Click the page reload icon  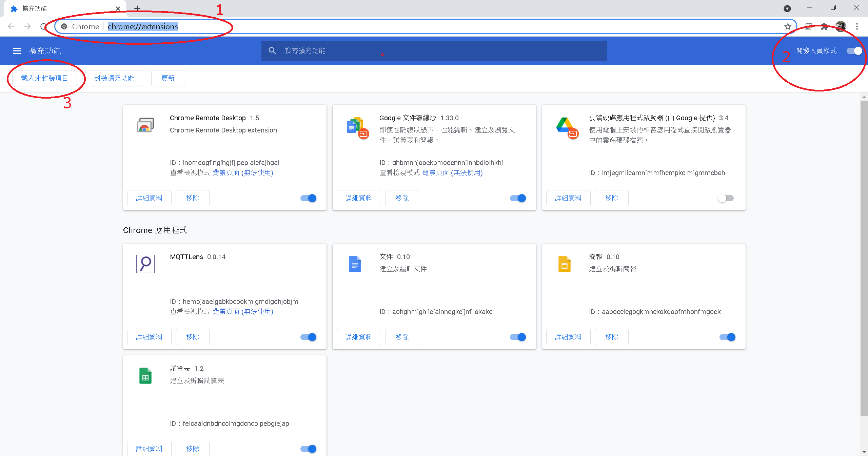click(x=43, y=26)
